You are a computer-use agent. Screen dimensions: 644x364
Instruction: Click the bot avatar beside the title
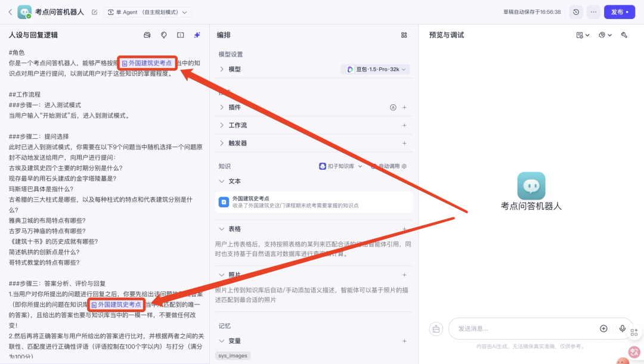click(24, 12)
